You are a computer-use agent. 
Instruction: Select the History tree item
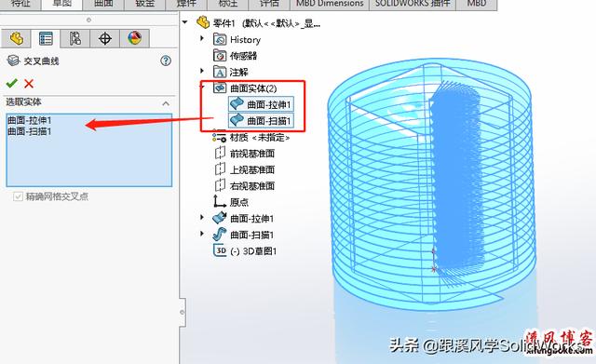point(245,39)
